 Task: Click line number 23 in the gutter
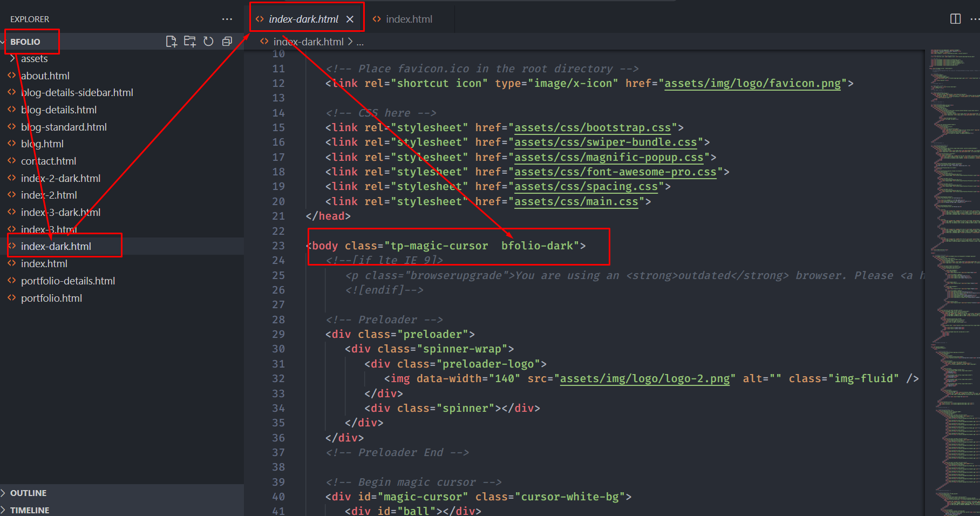278,246
